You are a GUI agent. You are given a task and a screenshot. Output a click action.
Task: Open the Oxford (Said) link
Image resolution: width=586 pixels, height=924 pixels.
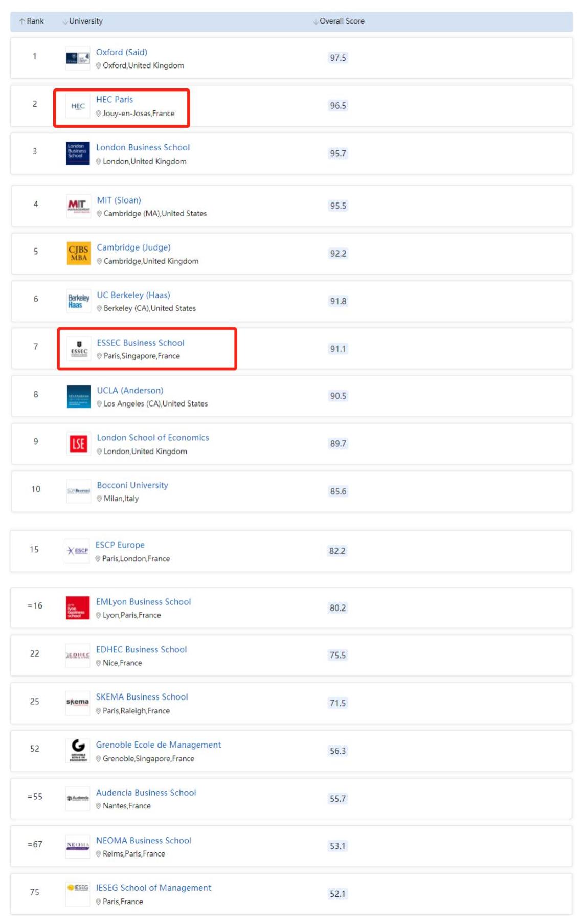pyautogui.click(x=122, y=52)
